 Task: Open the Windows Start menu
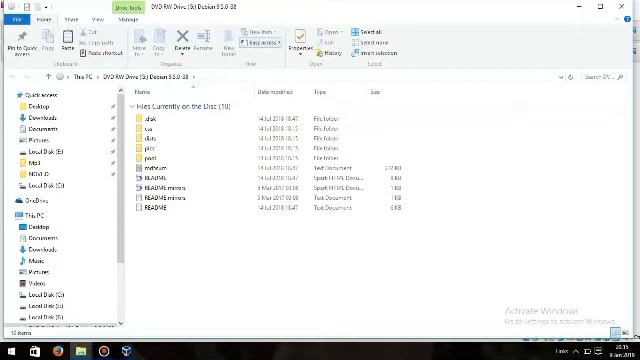click(x=11, y=351)
